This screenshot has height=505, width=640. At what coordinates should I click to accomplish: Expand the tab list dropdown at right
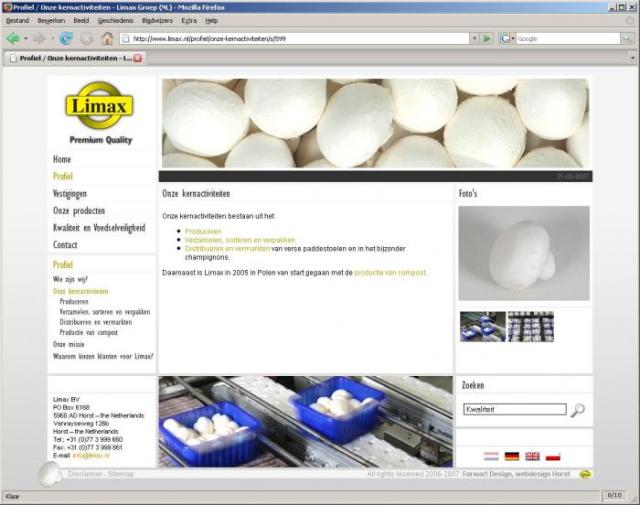(632, 58)
